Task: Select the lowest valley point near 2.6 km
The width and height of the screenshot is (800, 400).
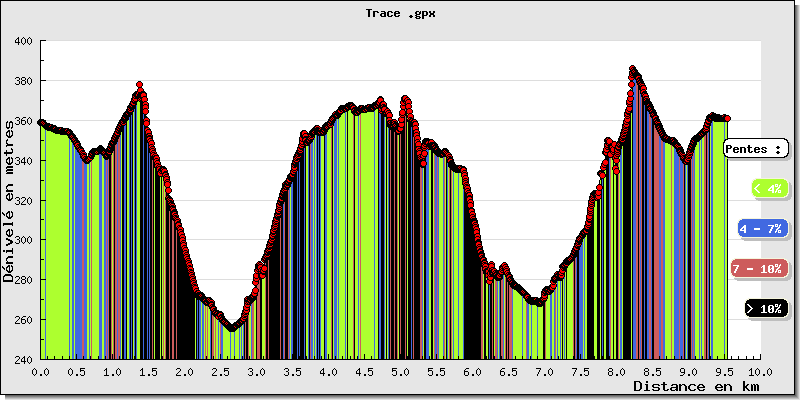Action: click(231, 327)
